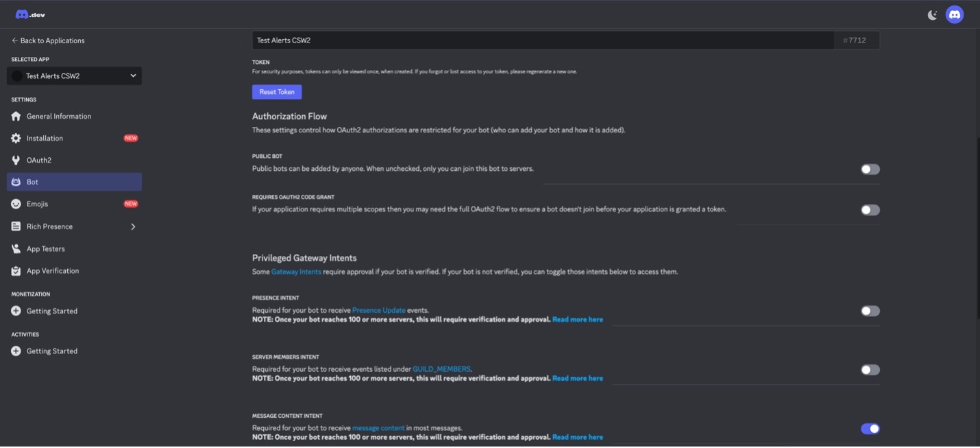Viewport: 980px width, 448px height.
Task: Go Back to Applications
Action: [x=48, y=40]
